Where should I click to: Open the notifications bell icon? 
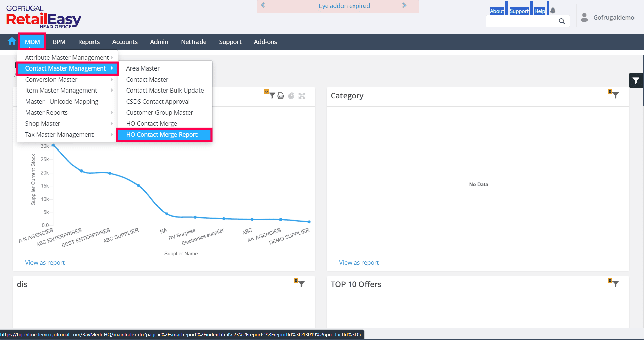553,11
